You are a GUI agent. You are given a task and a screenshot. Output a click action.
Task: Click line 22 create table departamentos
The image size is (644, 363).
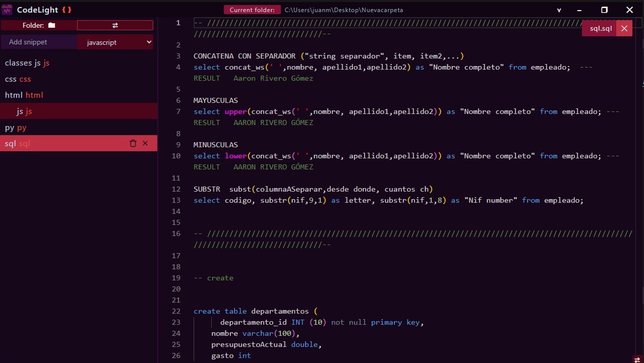point(256,311)
